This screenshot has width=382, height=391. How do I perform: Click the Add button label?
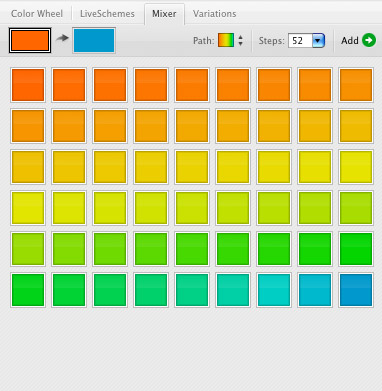tap(350, 41)
